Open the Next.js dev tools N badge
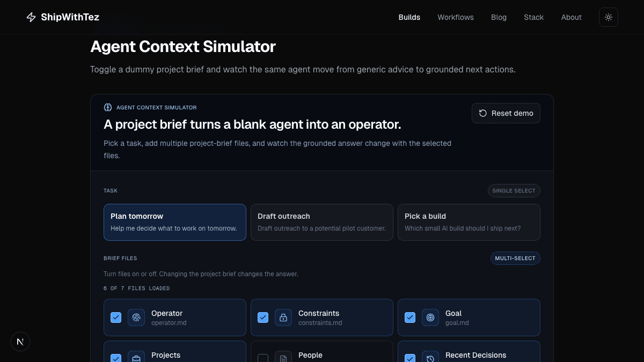This screenshot has height=362, width=644. click(20, 342)
